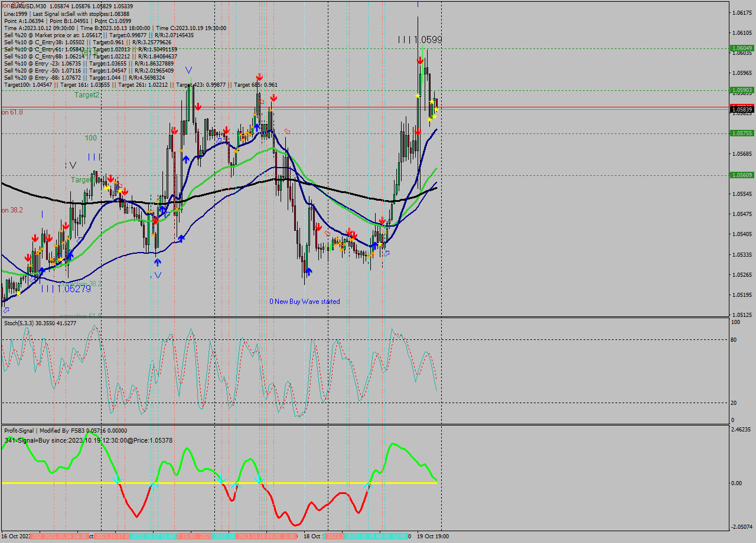Image resolution: width=756 pixels, height=543 pixels.
Task: Select the blue 'I I I 1.05279' wave label
Action: pos(66,289)
